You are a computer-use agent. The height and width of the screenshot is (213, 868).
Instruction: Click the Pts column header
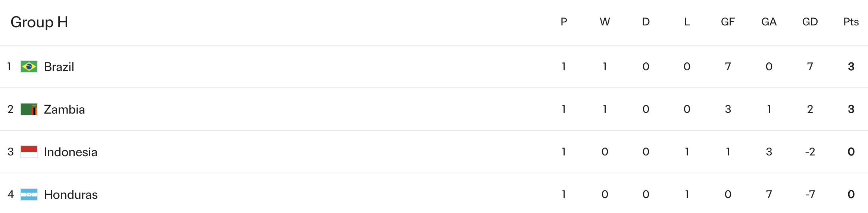(x=851, y=22)
